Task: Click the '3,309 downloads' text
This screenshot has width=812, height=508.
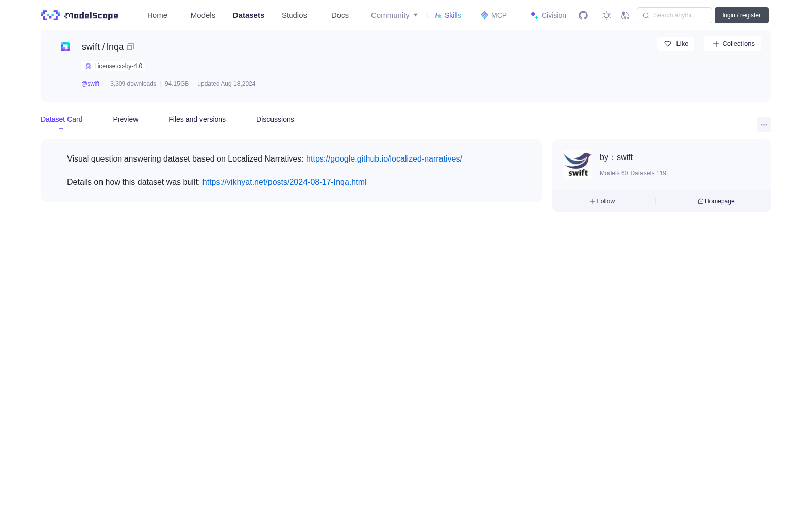Action: click(x=133, y=84)
